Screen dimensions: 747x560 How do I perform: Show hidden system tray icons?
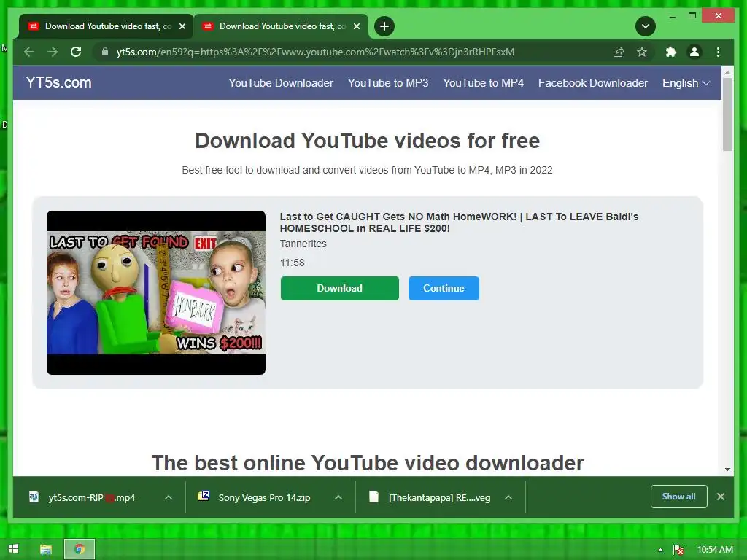tap(660, 550)
